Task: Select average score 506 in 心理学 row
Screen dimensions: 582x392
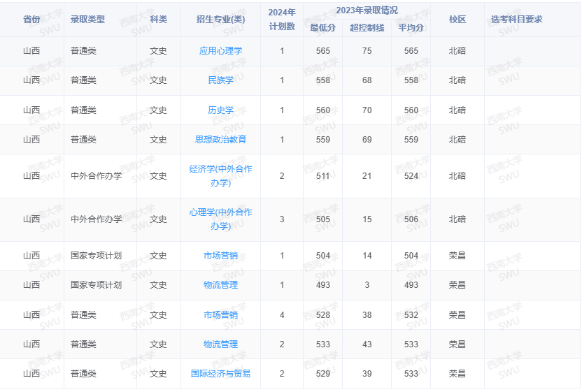Action: (411, 219)
